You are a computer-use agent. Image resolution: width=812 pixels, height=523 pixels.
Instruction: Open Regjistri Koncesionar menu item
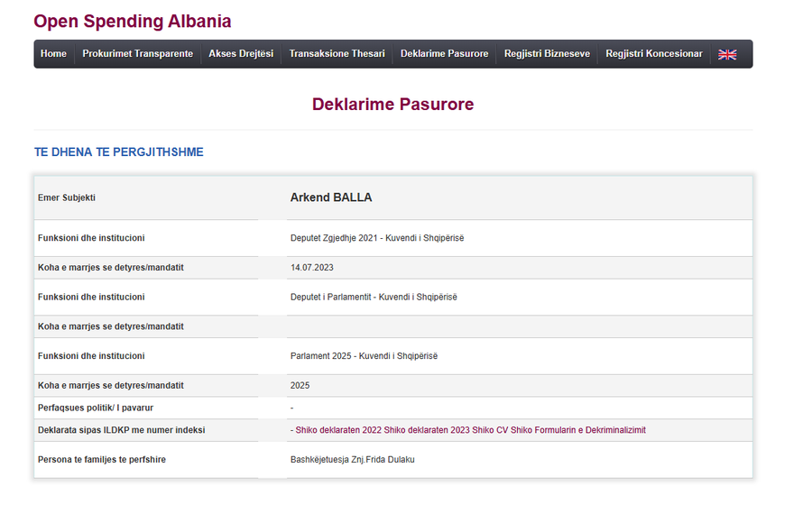click(654, 54)
